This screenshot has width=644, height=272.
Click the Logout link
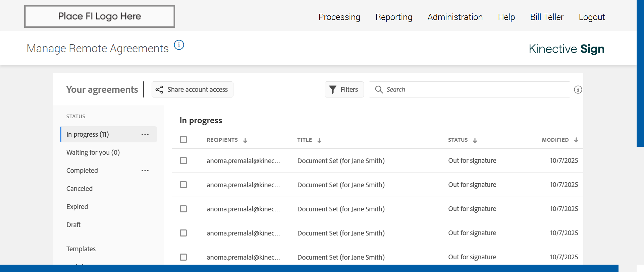(592, 17)
